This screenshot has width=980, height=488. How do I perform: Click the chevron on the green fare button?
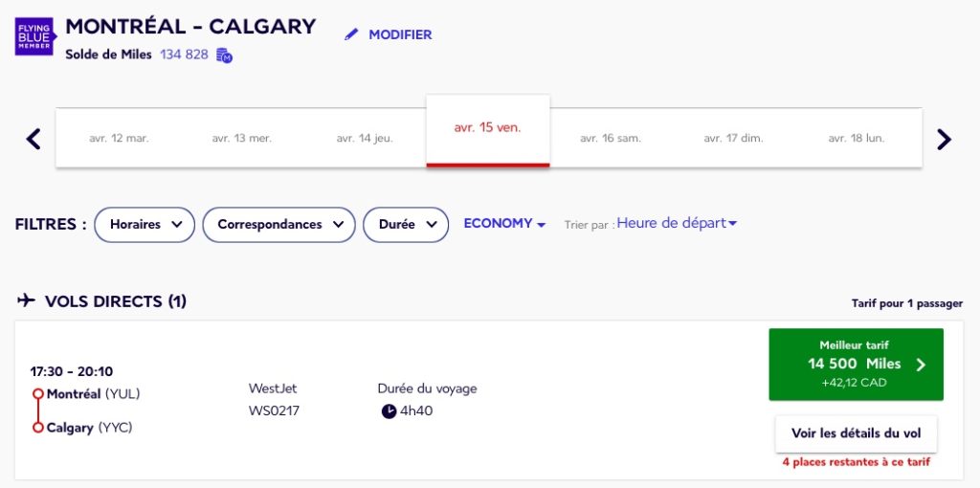pyautogui.click(x=921, y=365)
